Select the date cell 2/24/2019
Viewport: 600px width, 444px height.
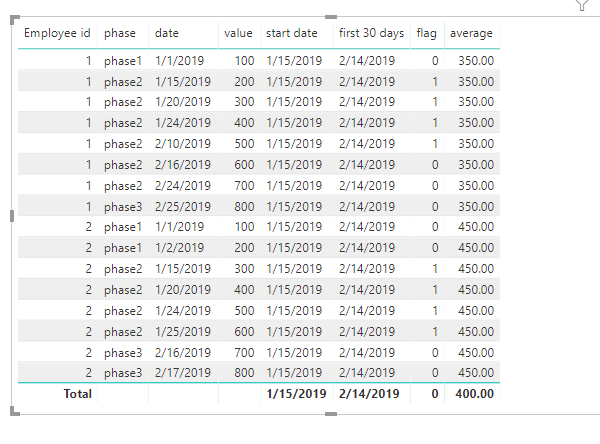(x=183, y=186)
